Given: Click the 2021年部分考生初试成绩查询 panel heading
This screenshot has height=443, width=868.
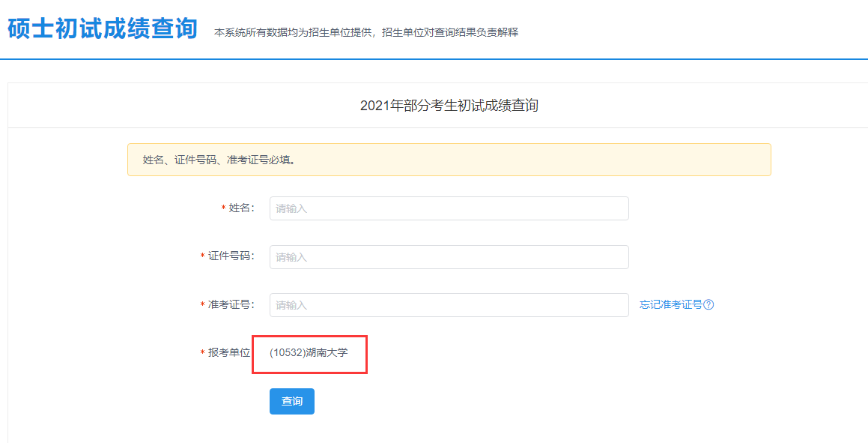Looking at the screenshot, I should [x=449, y=106].
